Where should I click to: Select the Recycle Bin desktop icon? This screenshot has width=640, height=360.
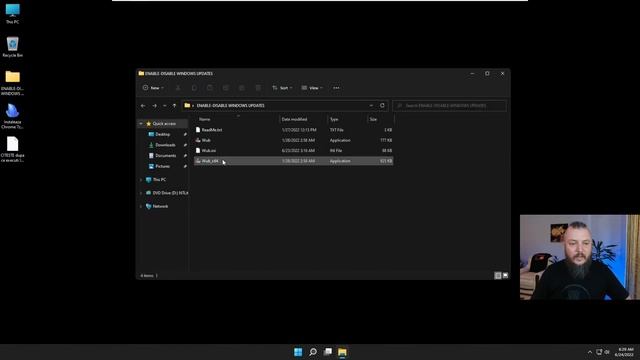pyautogui.click(x=12, y=47)
